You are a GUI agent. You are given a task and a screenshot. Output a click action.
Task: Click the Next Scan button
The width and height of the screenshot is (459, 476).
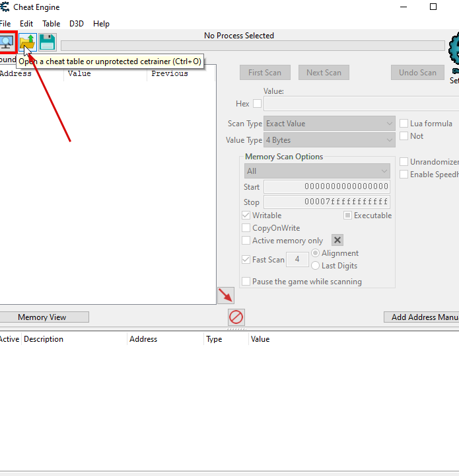coord(324,73)
